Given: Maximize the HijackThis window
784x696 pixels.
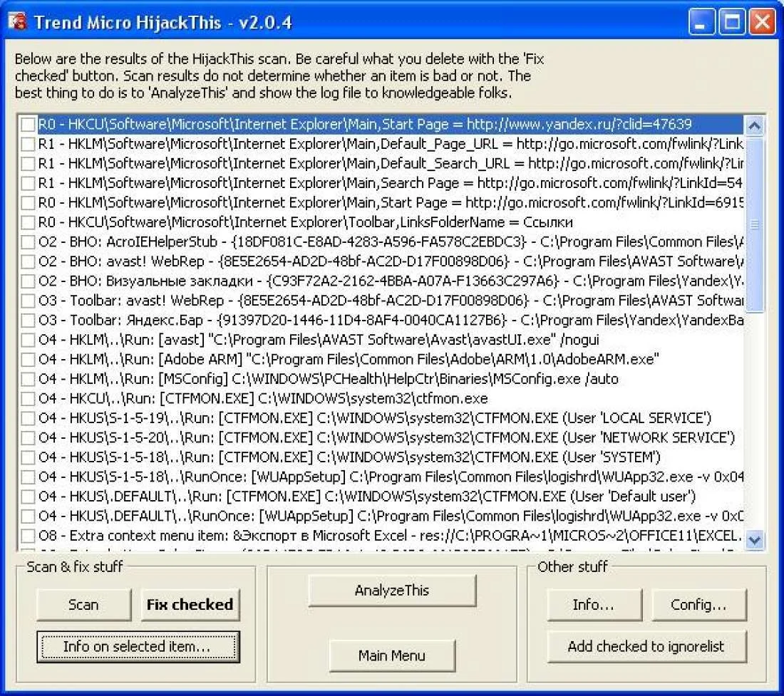Looking at the screenshot, I should click(731, 22).
